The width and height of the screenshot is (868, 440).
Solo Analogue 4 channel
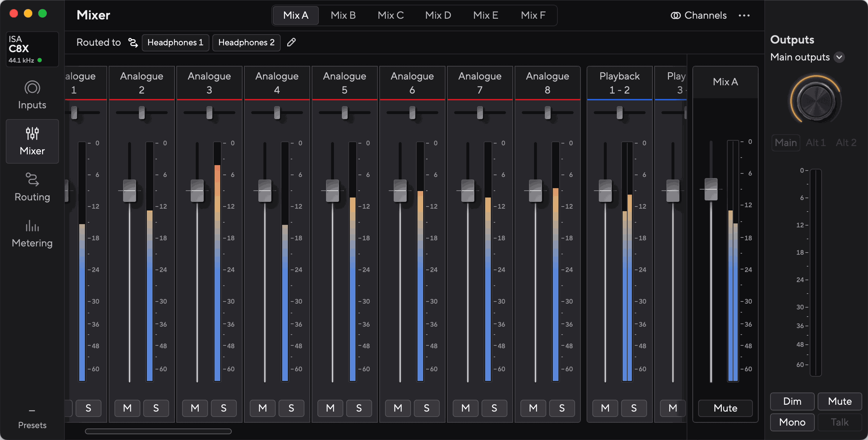(x=291, y=408)
